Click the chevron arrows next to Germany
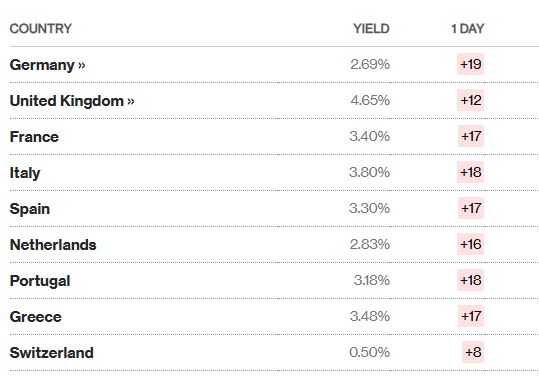539x389 pixels. tap(81, 65)
